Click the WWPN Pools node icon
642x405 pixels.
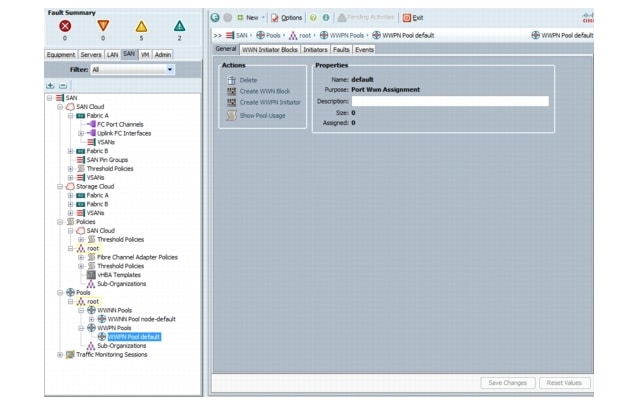(x=91, y=328)
